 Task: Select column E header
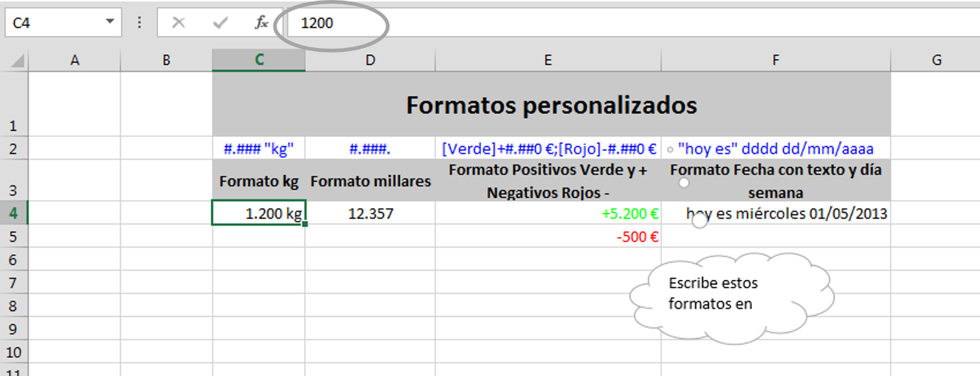[x=548, y=61]
